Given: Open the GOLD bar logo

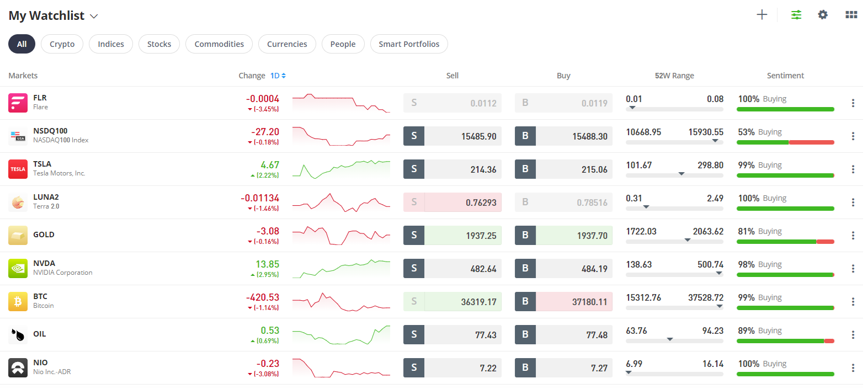Looking at the screenshot, I should (x=18, y=235).
